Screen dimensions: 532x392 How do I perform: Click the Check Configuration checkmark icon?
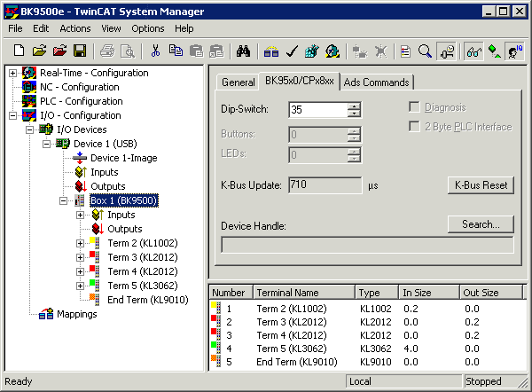tap(292, 51)
